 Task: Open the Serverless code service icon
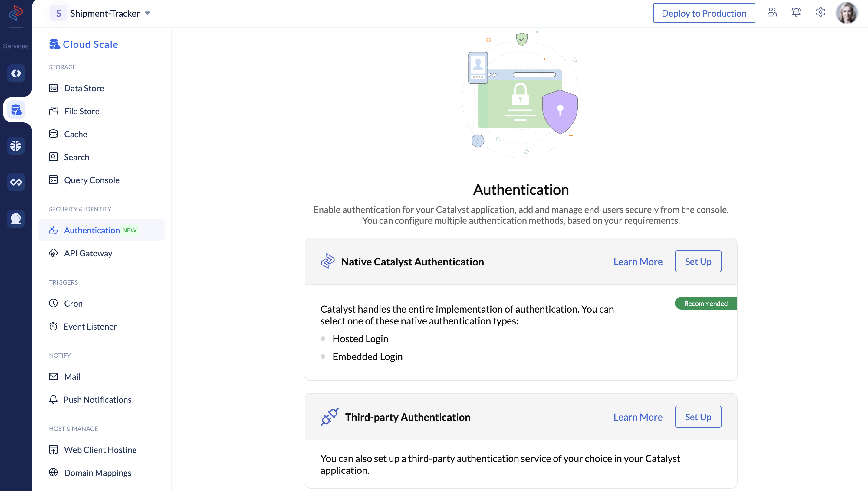coord(16,73)
